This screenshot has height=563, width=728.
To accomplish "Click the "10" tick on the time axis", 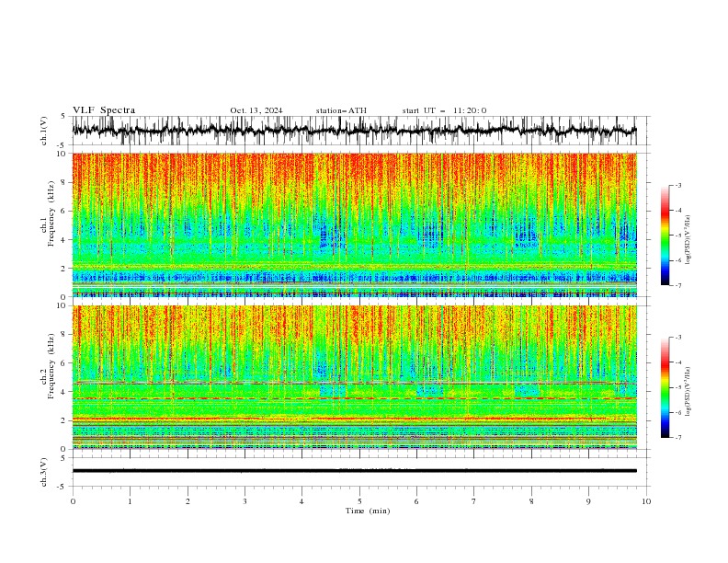I will [646, 501].
